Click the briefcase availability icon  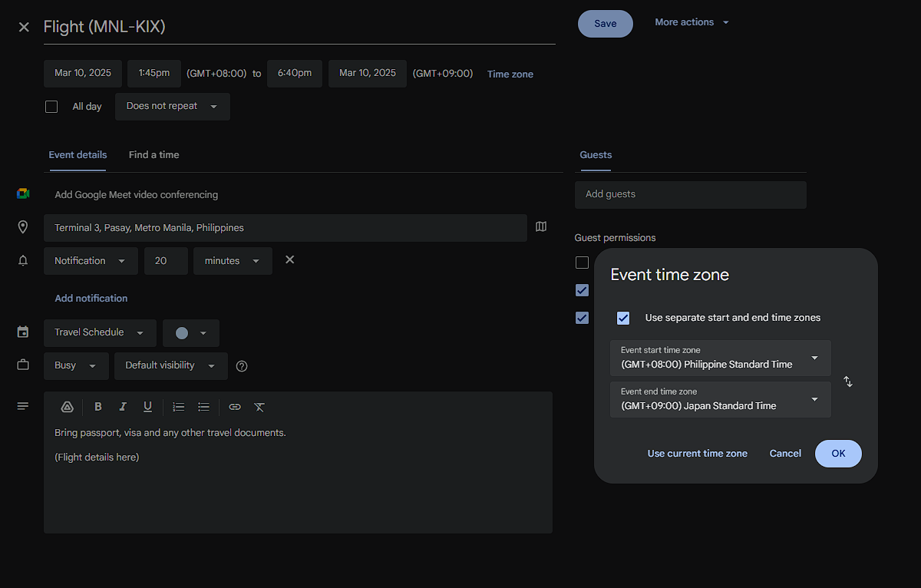coord(23,365)
